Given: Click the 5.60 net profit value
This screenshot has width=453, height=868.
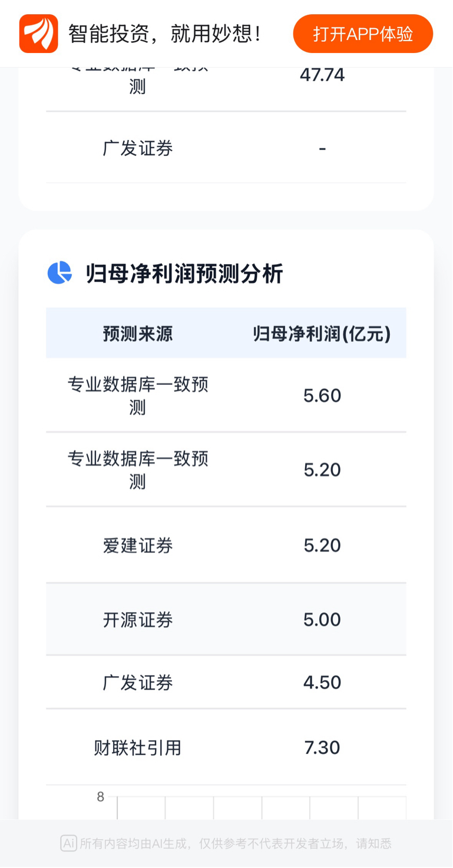Looking at the screenshot, I should pos(322,395).
